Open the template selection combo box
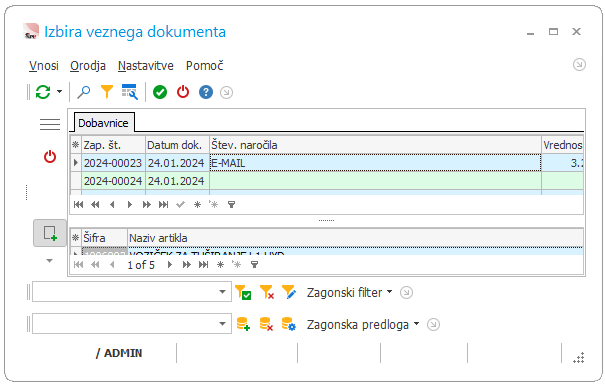This screenshot has height=386, width=605. [x=132, y=324]
